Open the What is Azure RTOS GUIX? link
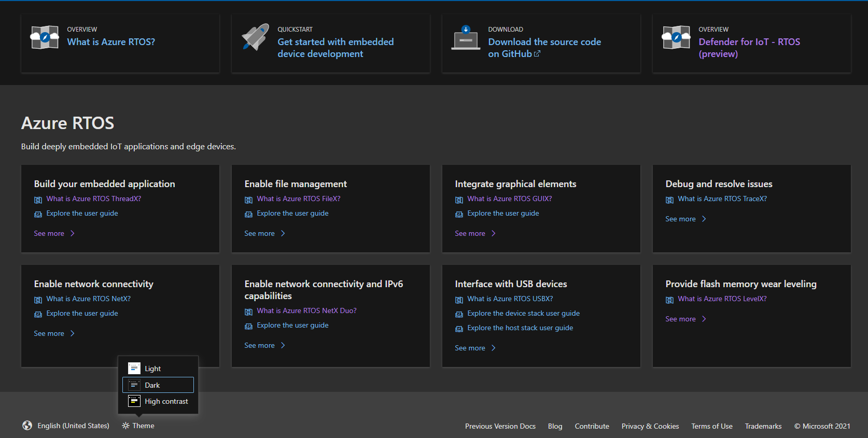Screen dimensions: 868x438 (510, 199)
